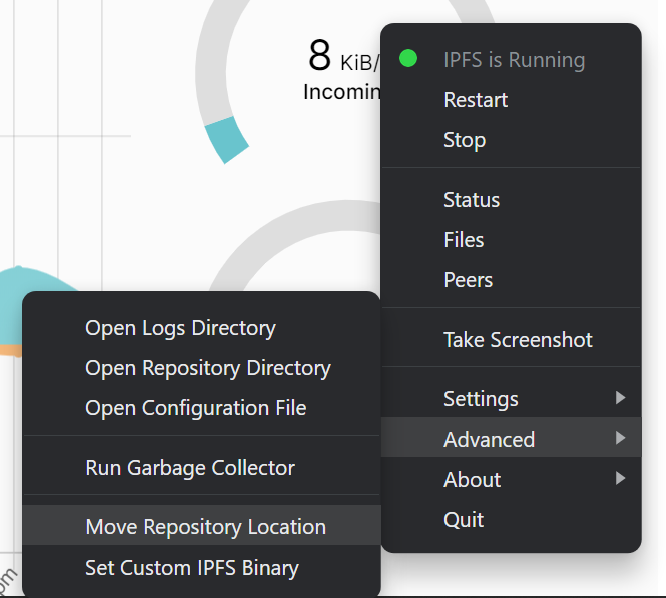Choose Take Screenshot from menu

[517, 340]
